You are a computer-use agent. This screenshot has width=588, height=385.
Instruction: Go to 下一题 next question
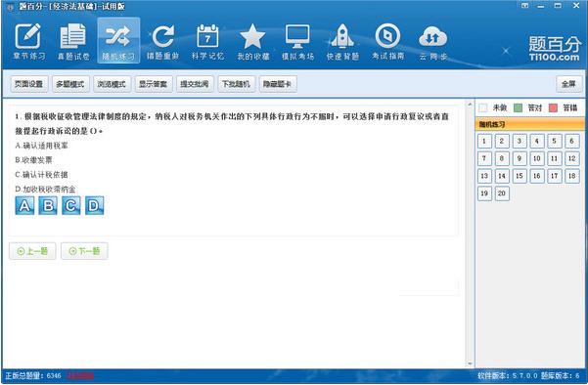[84, 251]
